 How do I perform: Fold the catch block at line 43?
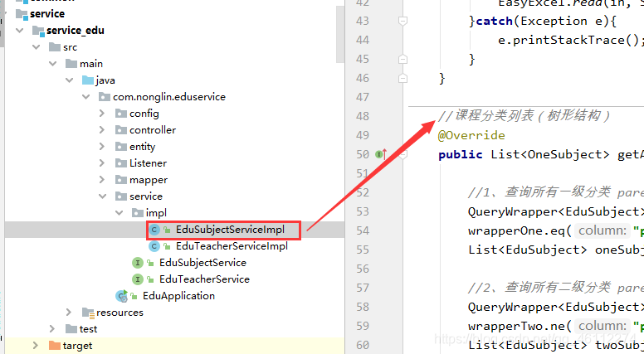click(402, 21)
